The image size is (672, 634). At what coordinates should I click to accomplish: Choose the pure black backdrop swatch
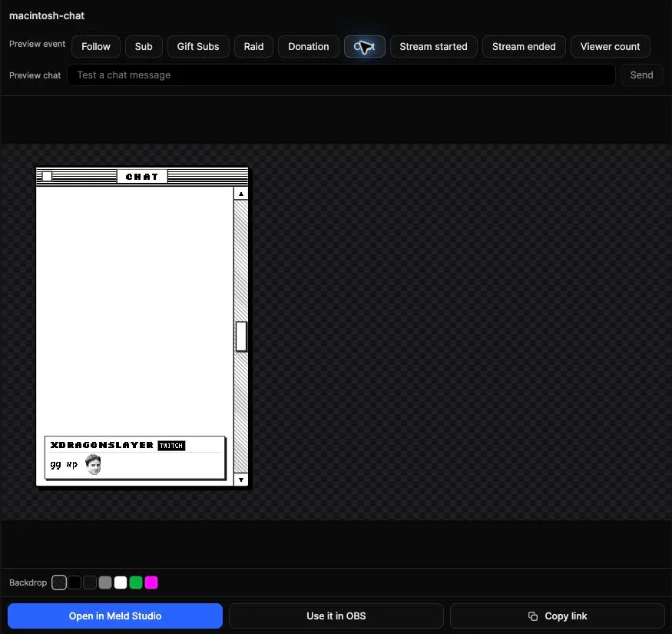74,583
